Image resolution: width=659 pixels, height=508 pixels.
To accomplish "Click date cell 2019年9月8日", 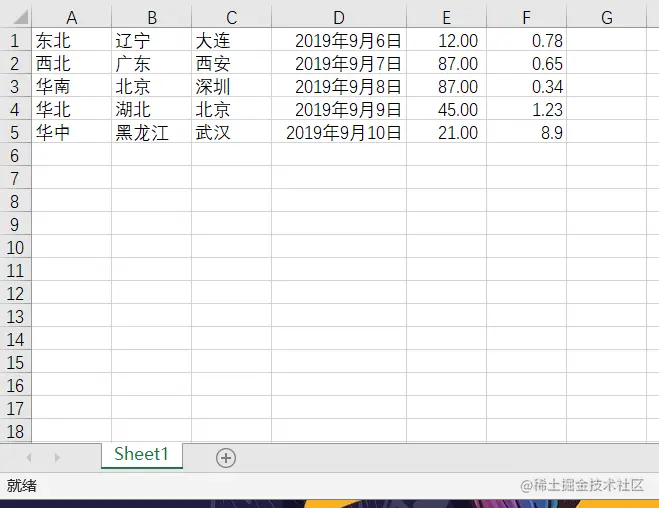I will point(339,87).
